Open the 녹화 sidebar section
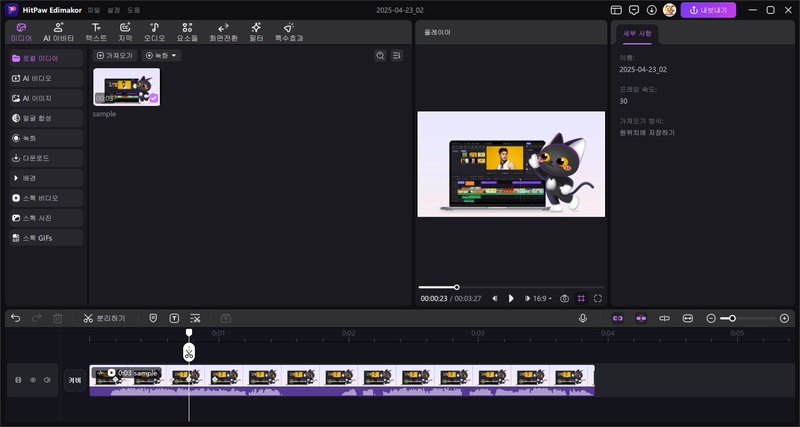 pos(46,138)
